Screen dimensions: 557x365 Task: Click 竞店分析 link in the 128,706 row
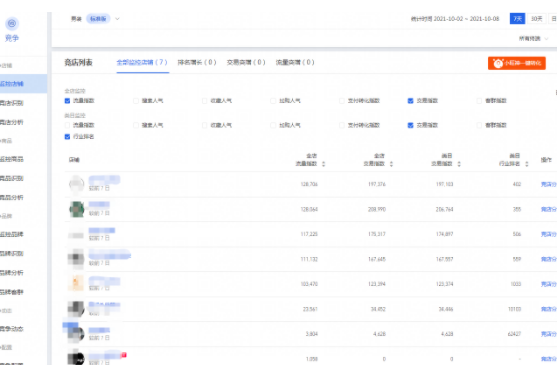[548, 184]
